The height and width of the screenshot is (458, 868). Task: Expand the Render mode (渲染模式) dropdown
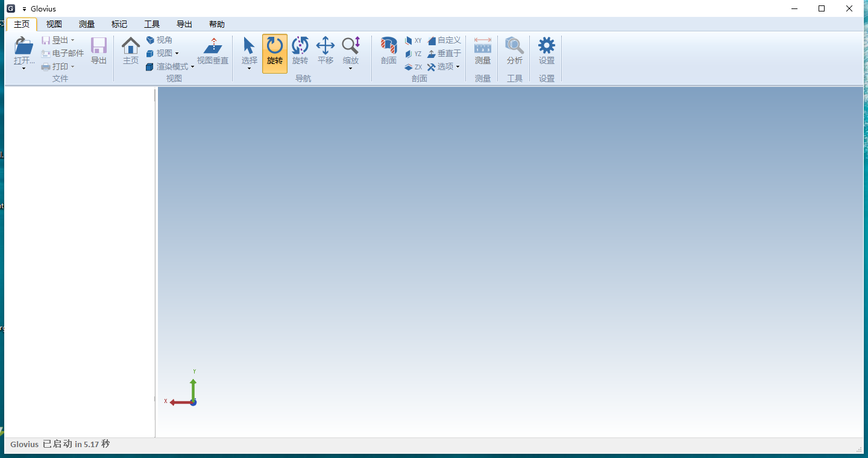[171, 67]
